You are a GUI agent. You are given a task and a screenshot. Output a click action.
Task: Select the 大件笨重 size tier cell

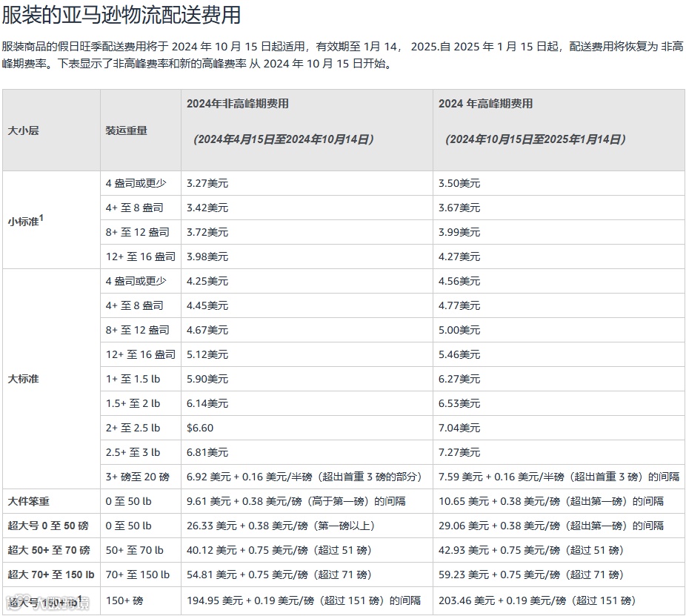point(51,501)
